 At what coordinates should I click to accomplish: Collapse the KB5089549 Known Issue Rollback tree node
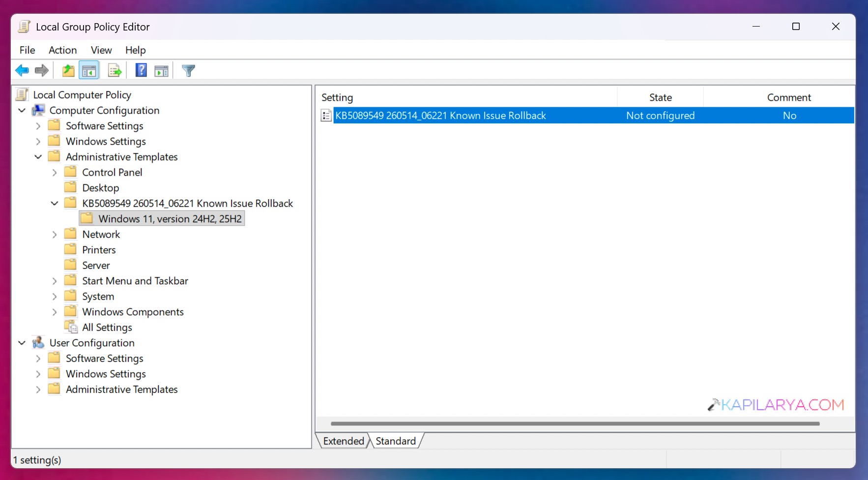(55, 203)
